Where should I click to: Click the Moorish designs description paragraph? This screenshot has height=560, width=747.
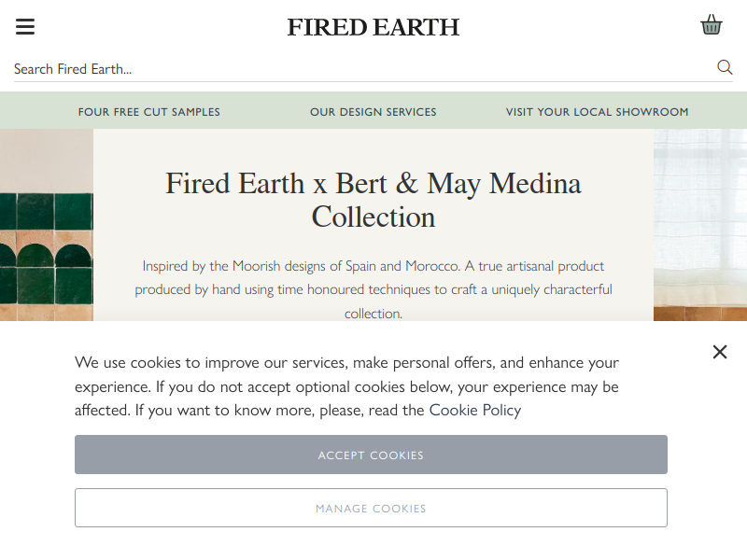coord(373,289)
